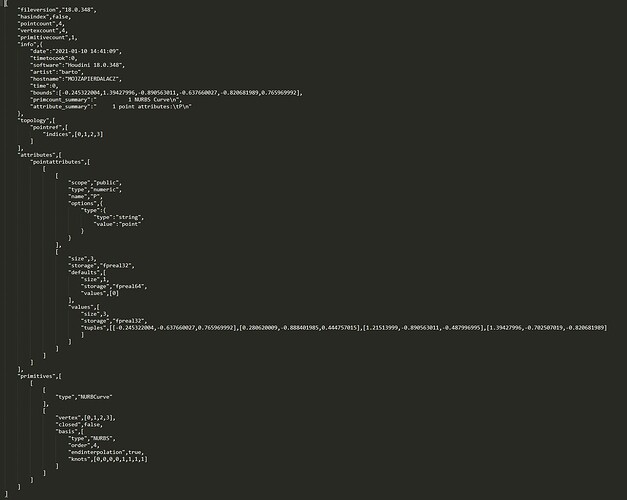Click the "primitivecount",1 line
627x500 pixels.
pos(48,37)
